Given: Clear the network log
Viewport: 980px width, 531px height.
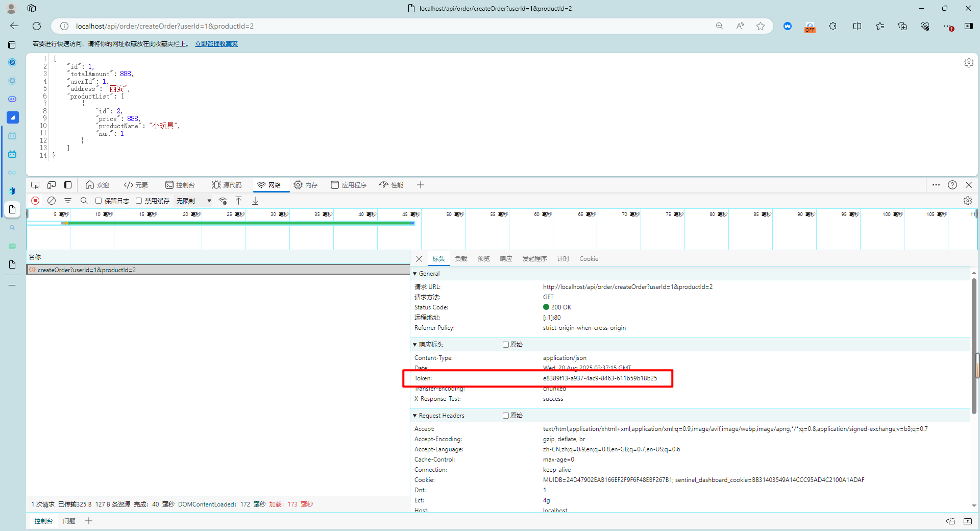Looking at the screenshot, I should [52, 201].
